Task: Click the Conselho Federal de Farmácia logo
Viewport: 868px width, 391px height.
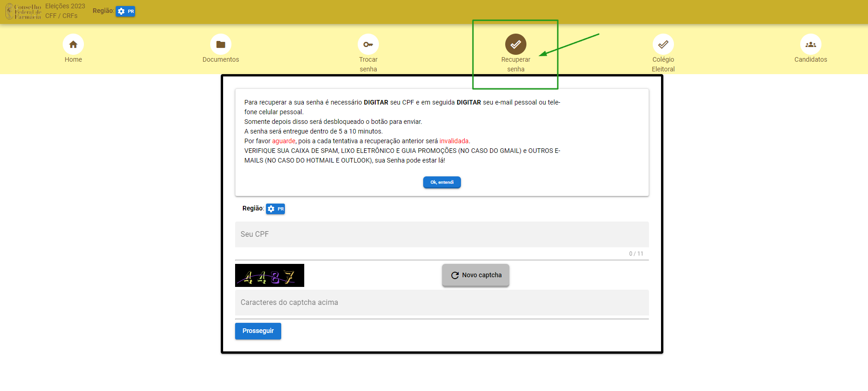Action: 23,12
